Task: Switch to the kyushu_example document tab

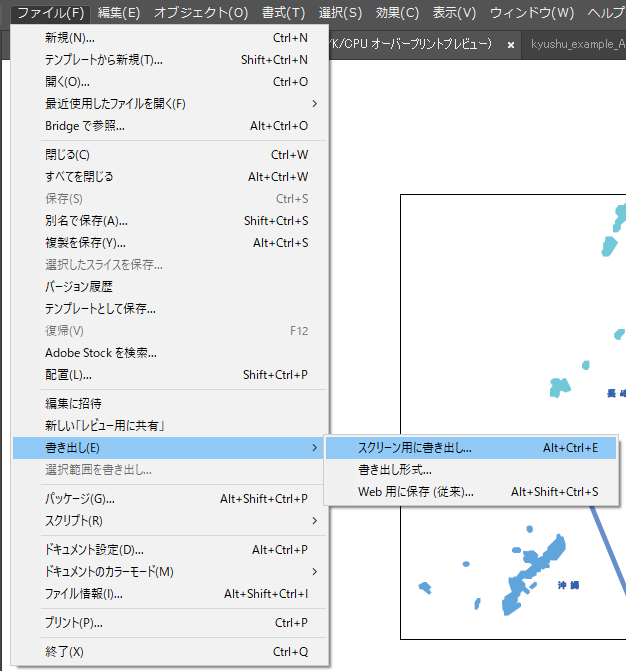Action: [578, 46]
